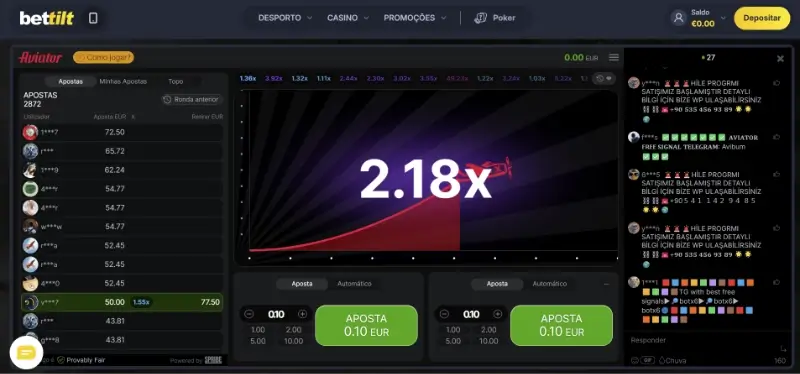This screenshot has height=374, width=800.
Task: Open the mobile app phone icon
Action: click(93, 18)
